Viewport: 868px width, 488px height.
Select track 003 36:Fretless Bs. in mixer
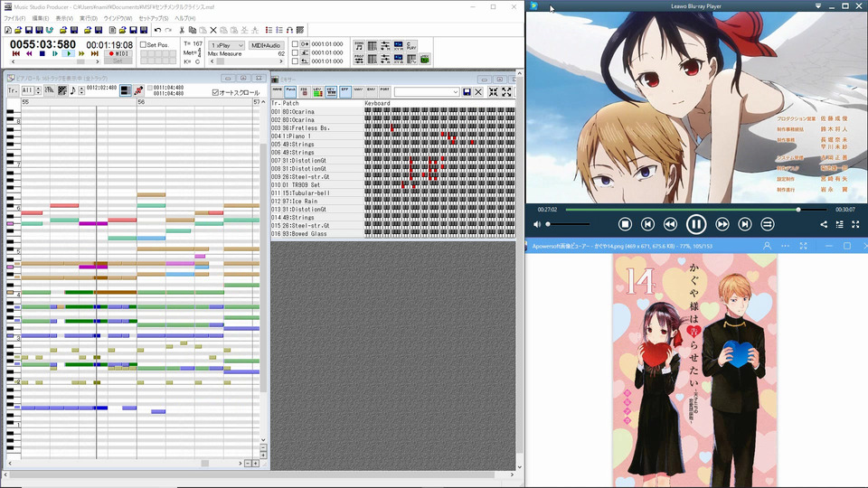pos(316,127)
